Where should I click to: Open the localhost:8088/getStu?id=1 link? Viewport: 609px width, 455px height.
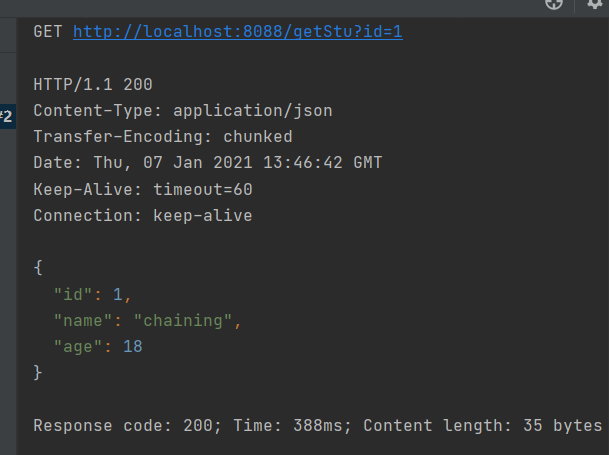(238, 31)
